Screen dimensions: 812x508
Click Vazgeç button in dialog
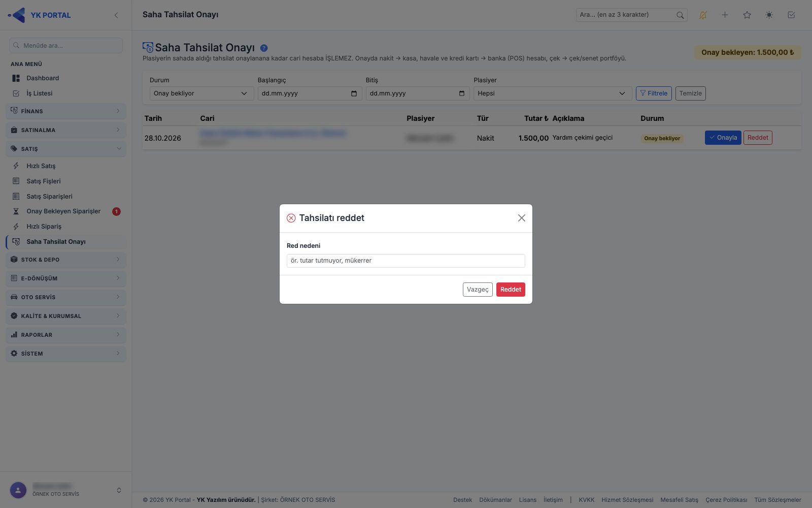478,290
